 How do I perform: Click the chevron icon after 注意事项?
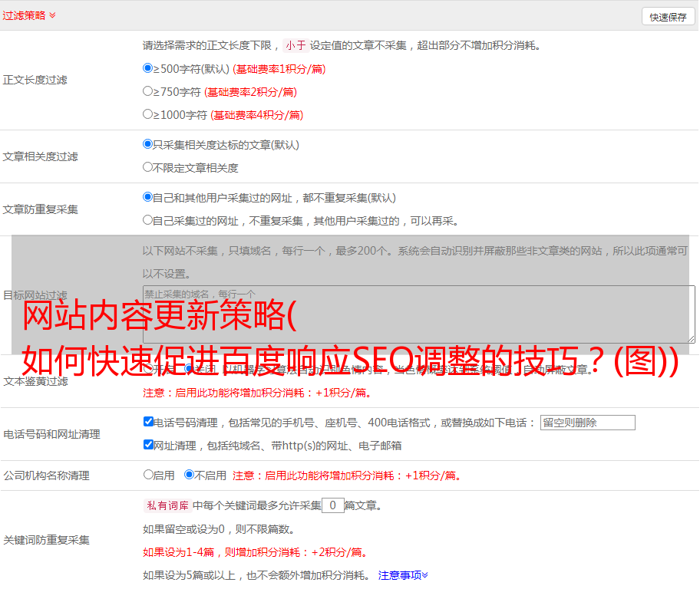[x=425, y=575]
